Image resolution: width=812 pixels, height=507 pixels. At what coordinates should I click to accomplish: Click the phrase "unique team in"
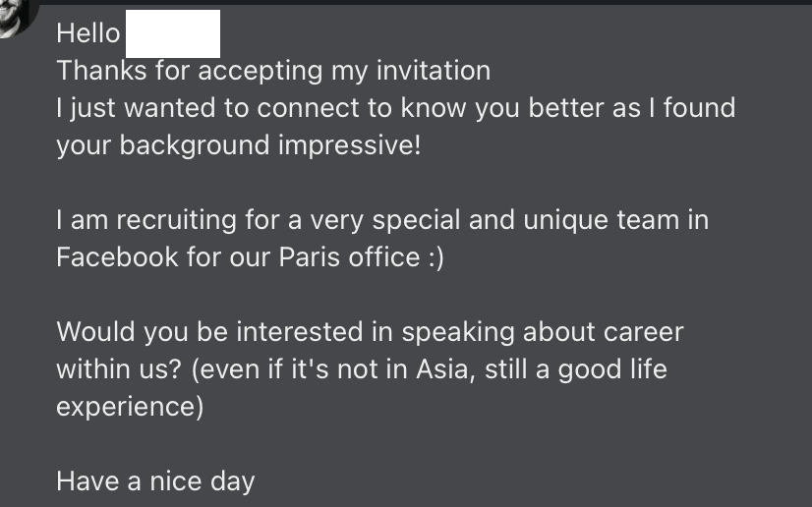pyautogui.click(x=615, y=220)
